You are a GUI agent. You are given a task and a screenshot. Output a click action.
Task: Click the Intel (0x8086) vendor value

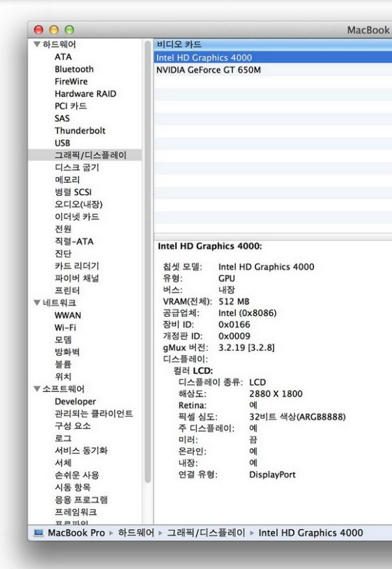coord(247,313)
